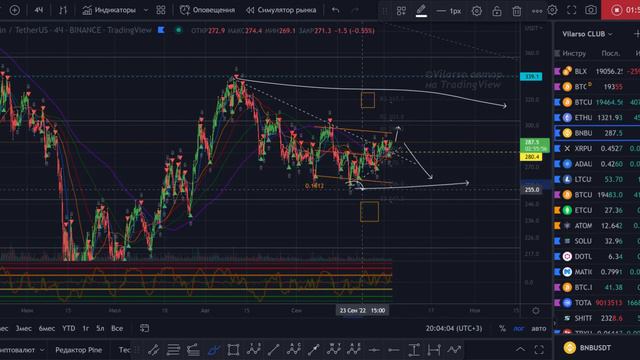The image size is (640, 360).
Task: Toggle the flag on the ATOM row
Action: pyautogui.click(x=557, y=226)
